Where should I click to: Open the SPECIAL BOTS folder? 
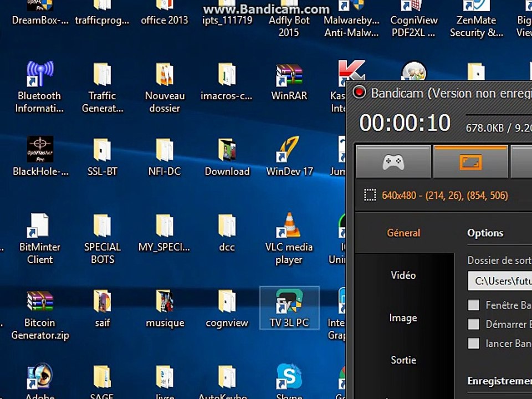[x=102, y=238]
